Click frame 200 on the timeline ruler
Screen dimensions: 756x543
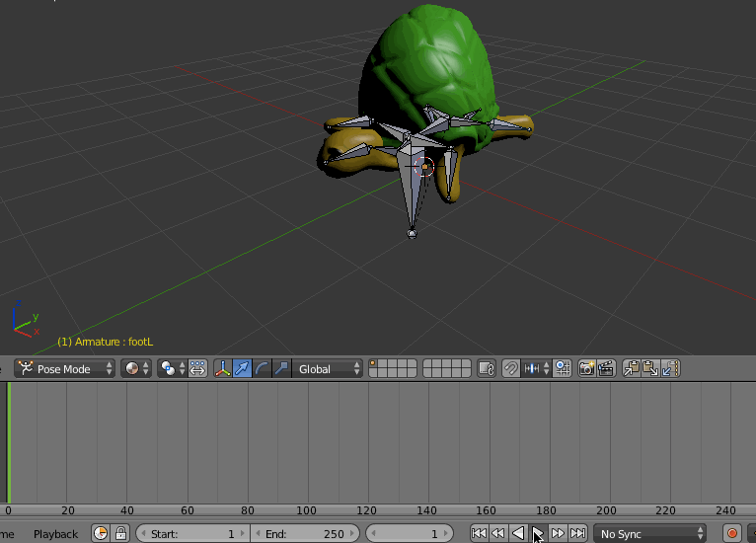pos(606,510)
